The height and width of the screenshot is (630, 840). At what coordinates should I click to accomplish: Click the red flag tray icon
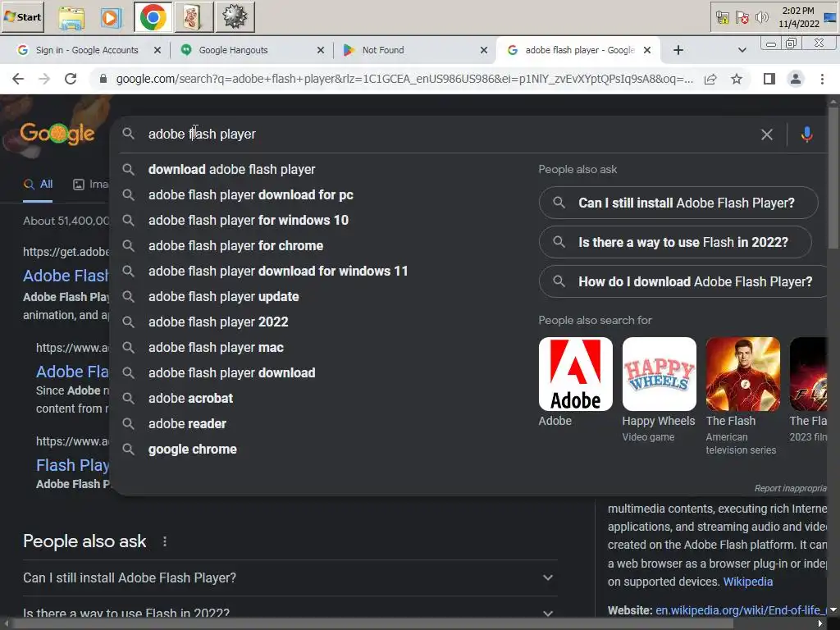point(742,18)
